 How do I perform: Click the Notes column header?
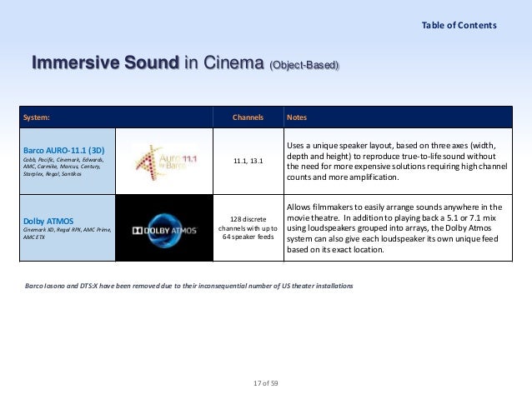pos(297,117)
